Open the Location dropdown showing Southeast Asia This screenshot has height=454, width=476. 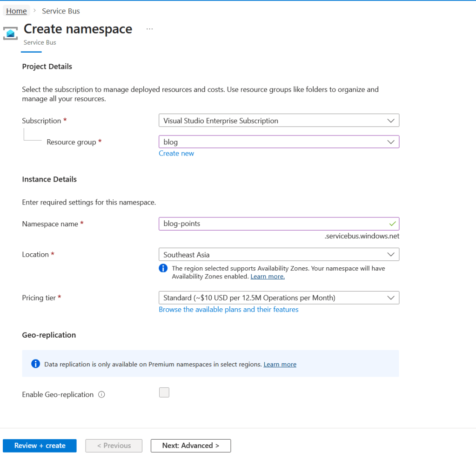(279, 255)
